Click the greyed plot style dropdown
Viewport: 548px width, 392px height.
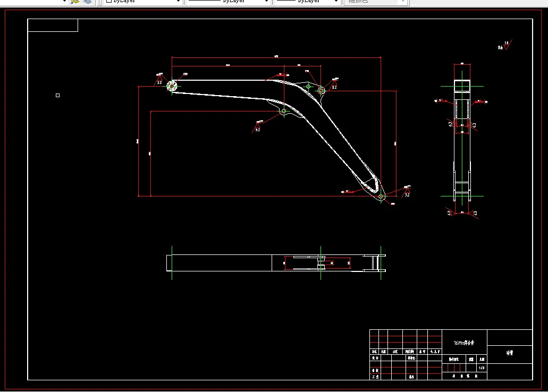pos(375,2)
